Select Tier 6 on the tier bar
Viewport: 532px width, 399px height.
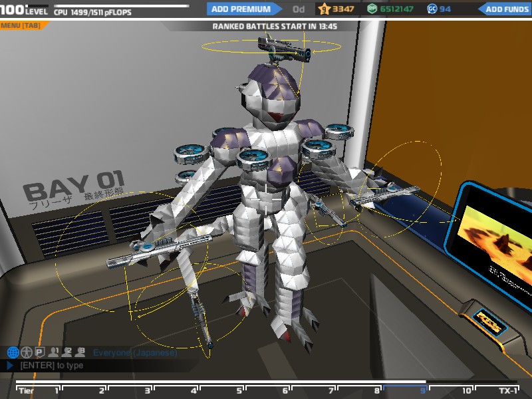click(x=269, y=390)
